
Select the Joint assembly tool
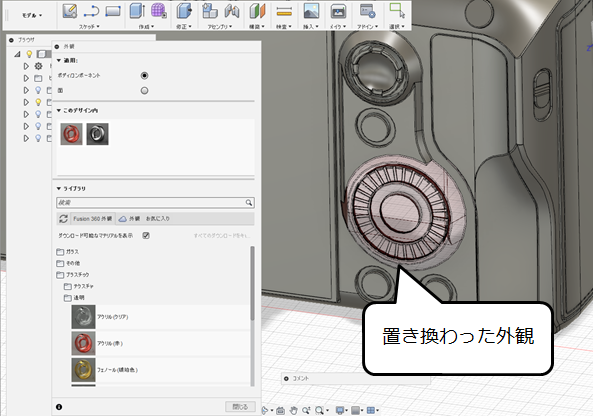232,11
